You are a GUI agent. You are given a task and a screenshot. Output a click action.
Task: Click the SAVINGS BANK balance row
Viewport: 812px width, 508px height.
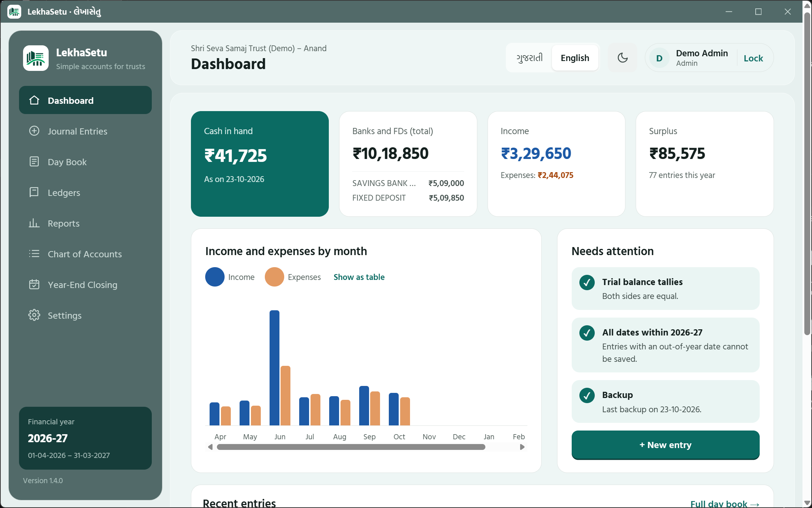tap(408, 183)
